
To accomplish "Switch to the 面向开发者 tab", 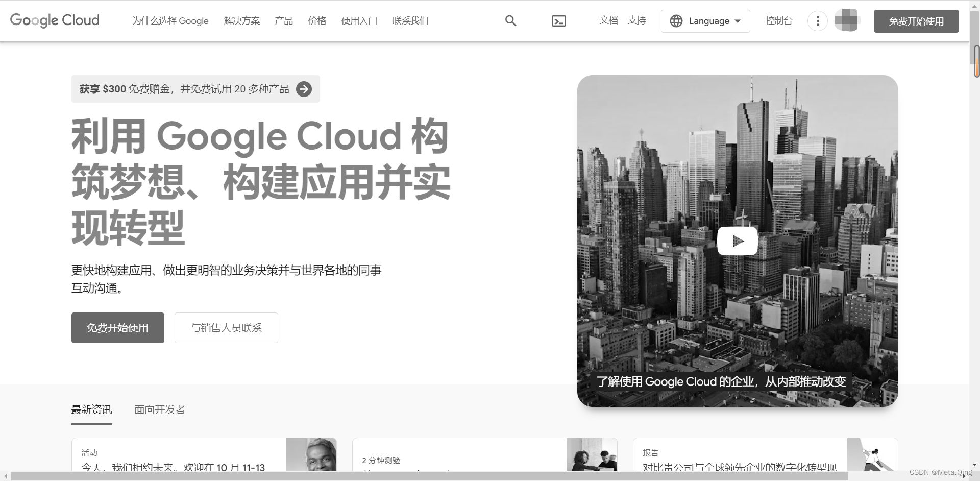I will pos(160,410).
